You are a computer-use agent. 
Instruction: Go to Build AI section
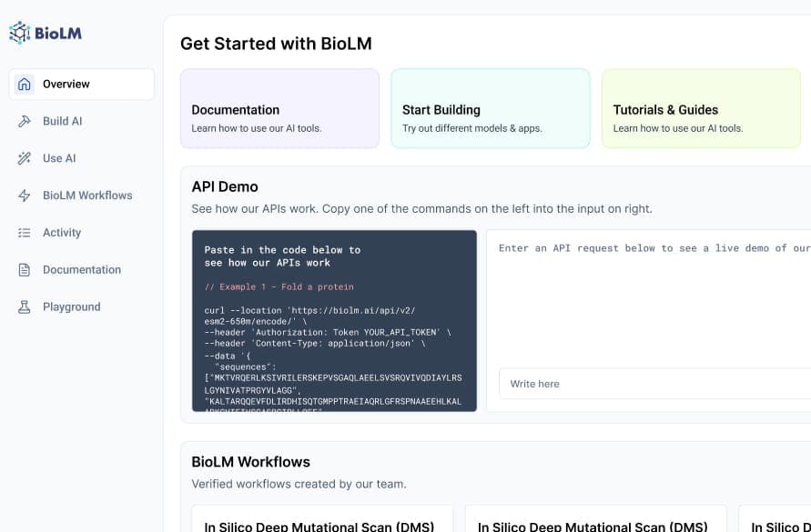coord(63,121)
